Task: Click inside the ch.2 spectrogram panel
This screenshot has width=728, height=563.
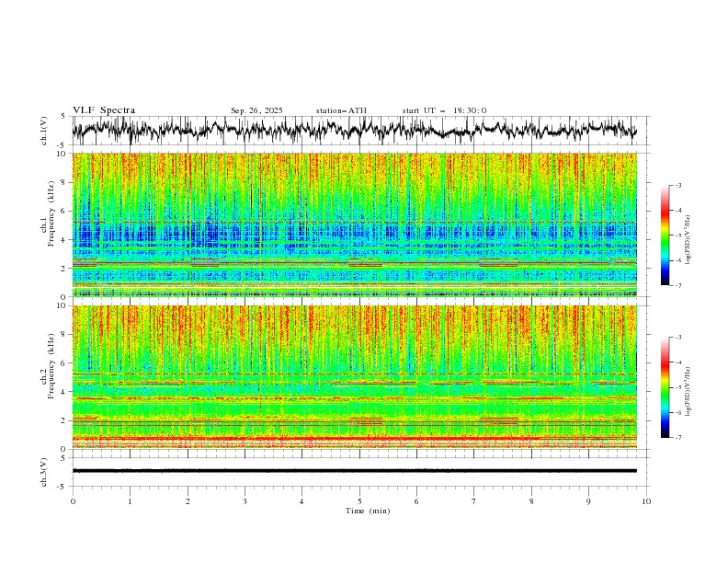Action: tap(355, 377)
